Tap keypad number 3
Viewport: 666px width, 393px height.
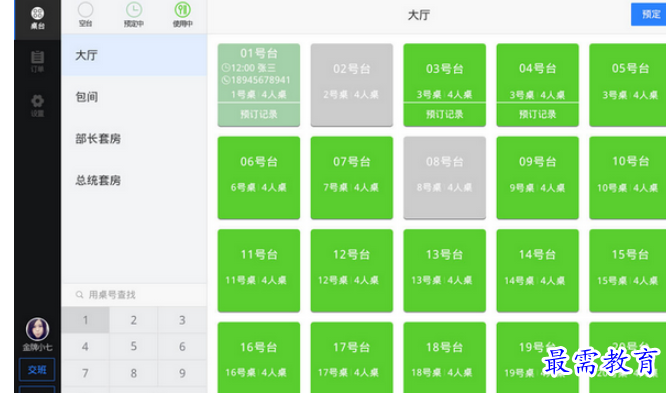[x=182, y=320]
